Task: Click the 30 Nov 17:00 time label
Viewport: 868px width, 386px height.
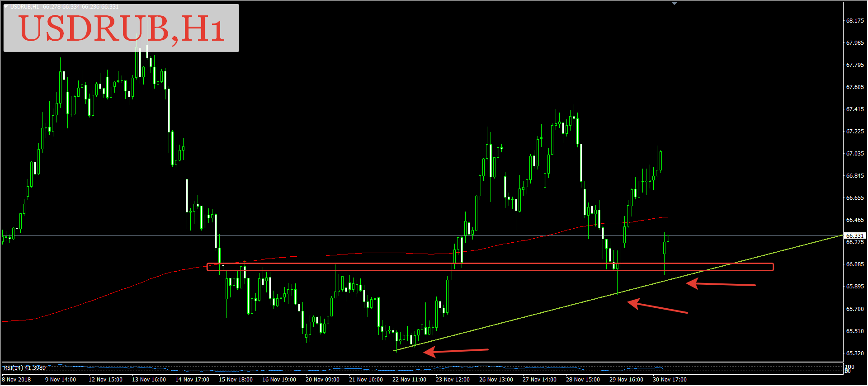Action: 670,380
